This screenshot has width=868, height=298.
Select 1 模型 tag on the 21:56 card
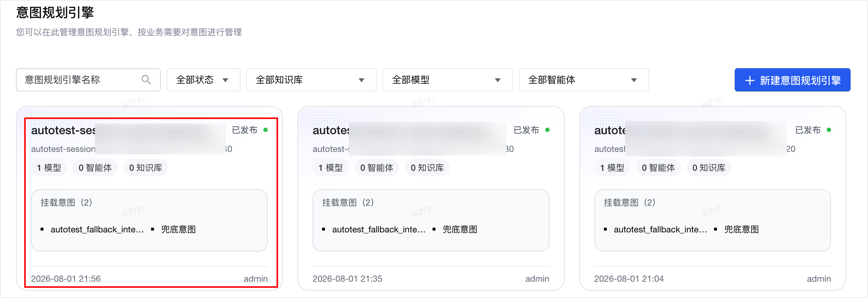tap(49, 168)
